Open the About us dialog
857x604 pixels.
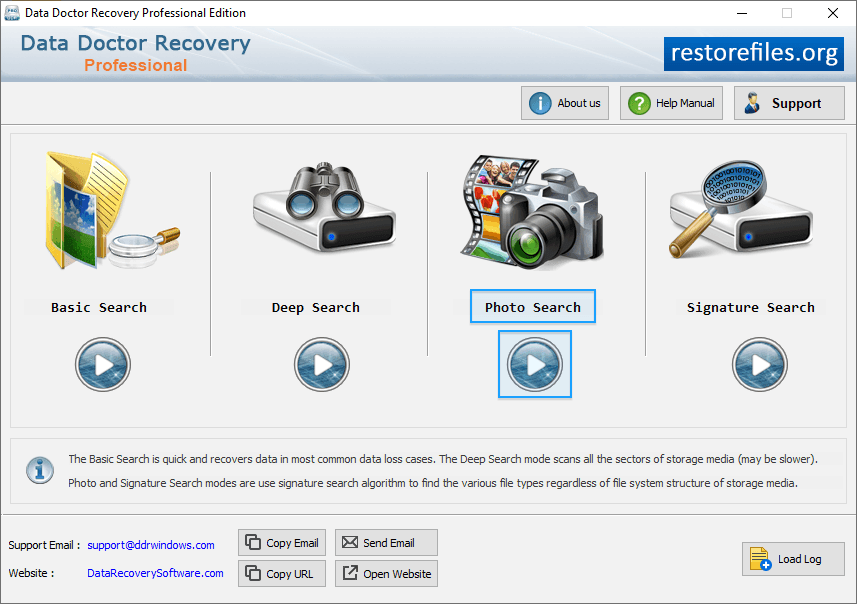tap(565, 103)
